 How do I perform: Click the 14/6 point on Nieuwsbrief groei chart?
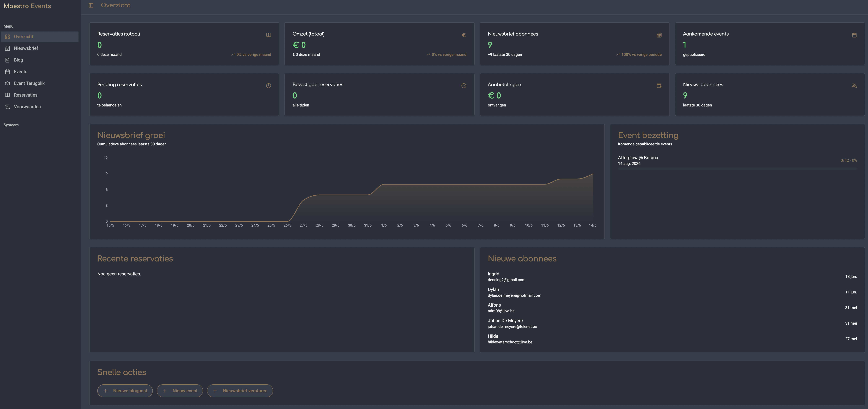[x=593, y=174]
